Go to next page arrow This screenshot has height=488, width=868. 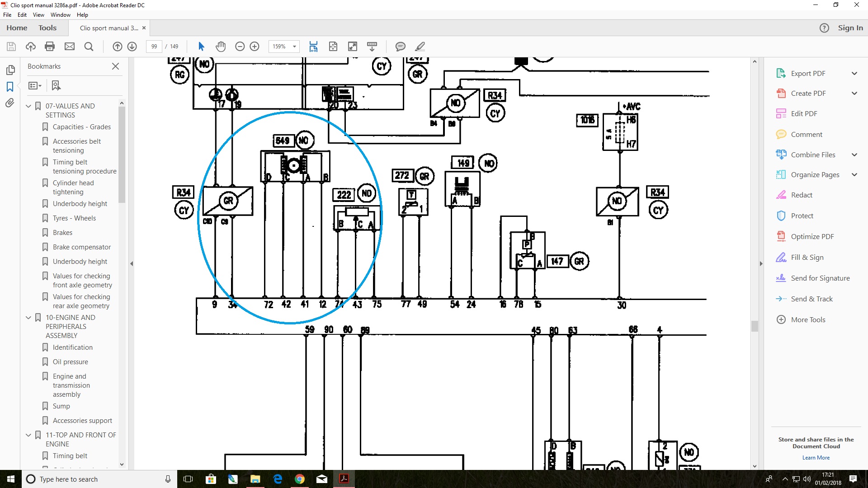(132, 47)
